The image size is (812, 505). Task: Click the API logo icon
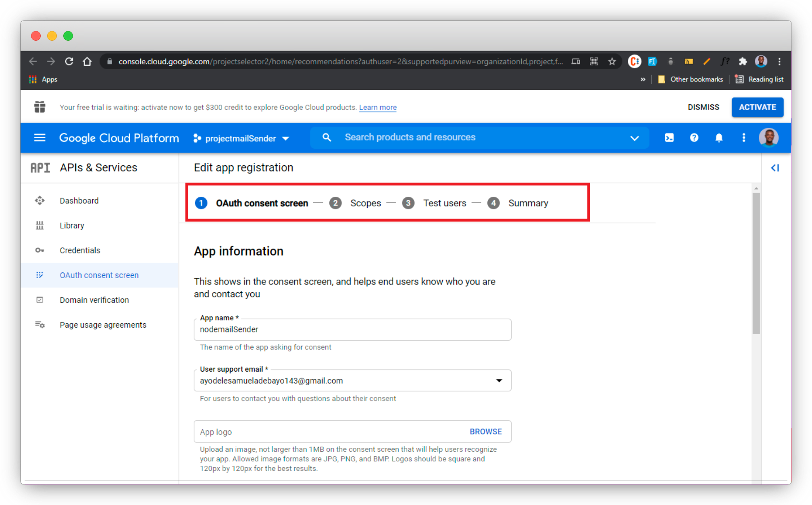tap(40, 168)
